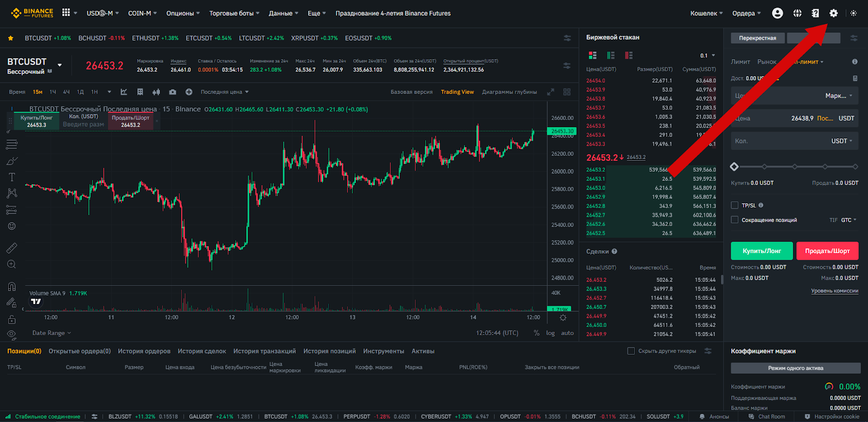Open positions table settings sliders icon

pyautogui.click(x=708, y=351)
